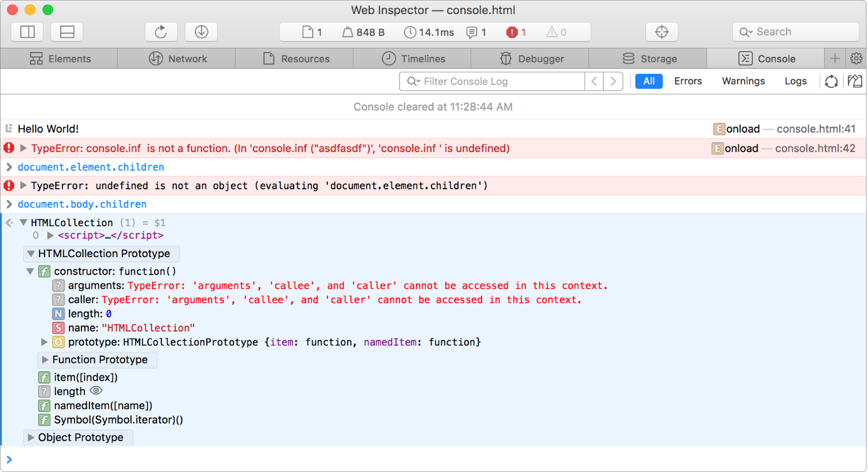This screenshot has width=868, height=472.
Task: Click the clear console log icon
Action: click(854, 81)
